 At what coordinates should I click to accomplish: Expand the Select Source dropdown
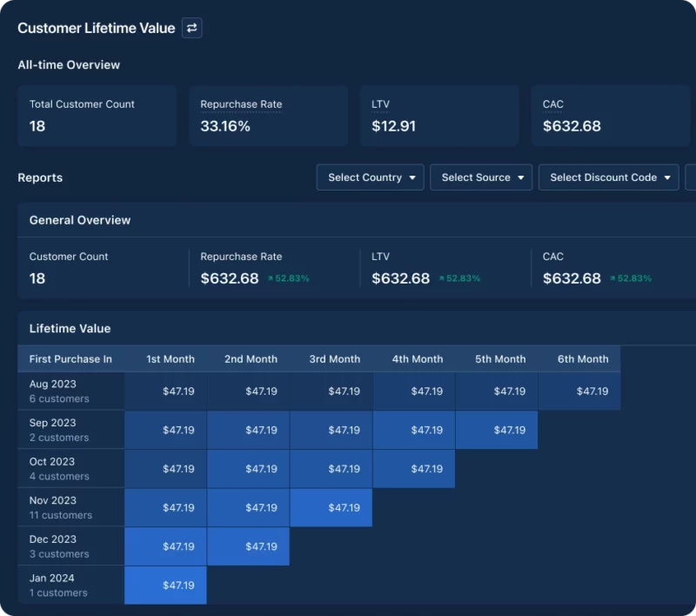481,177
